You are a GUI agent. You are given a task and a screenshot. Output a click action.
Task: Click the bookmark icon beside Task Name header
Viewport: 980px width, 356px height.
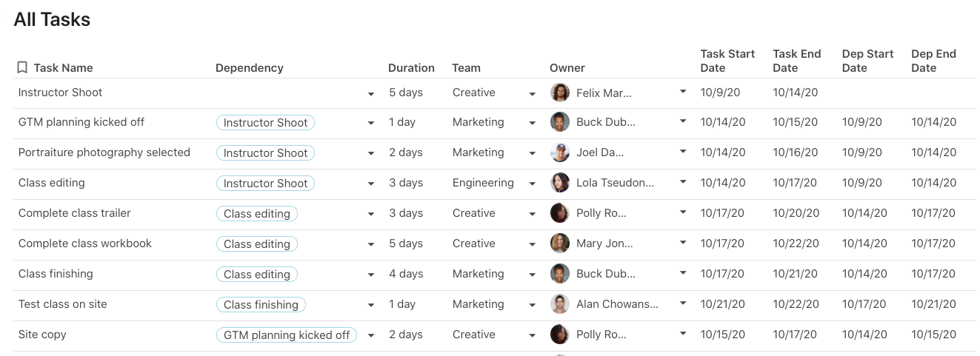tap(22, 67)
